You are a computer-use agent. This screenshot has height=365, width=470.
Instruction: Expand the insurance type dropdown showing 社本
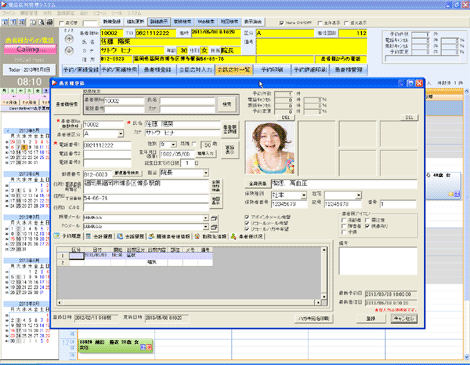tap(303, 195)
